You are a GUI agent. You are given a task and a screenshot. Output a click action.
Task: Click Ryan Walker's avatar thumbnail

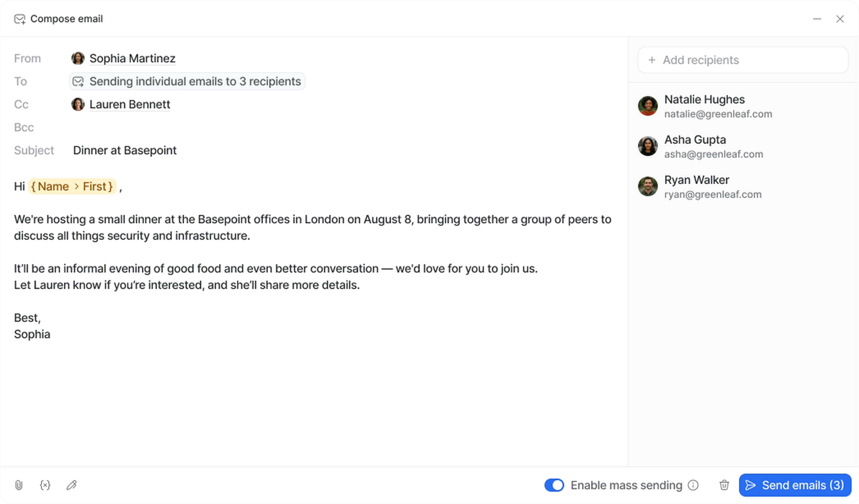pos(648,186)
